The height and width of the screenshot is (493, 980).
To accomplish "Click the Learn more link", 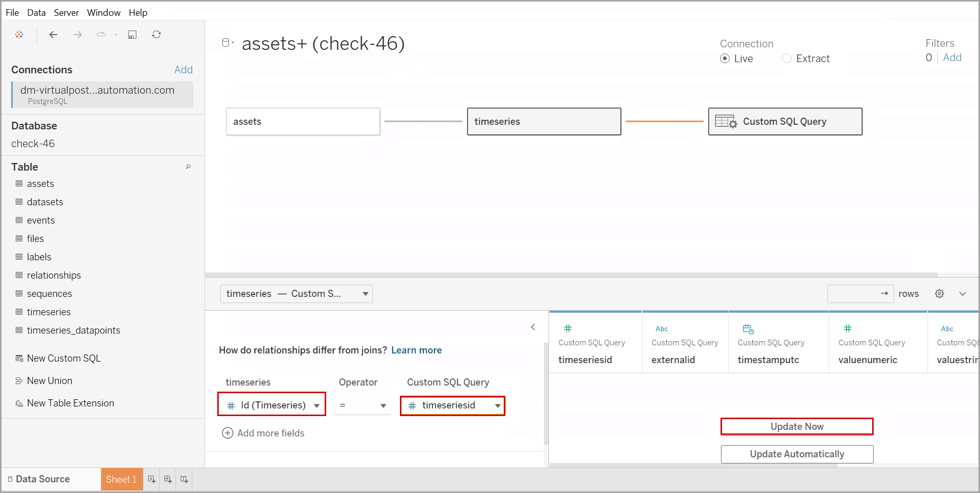I will click(416, 350).
